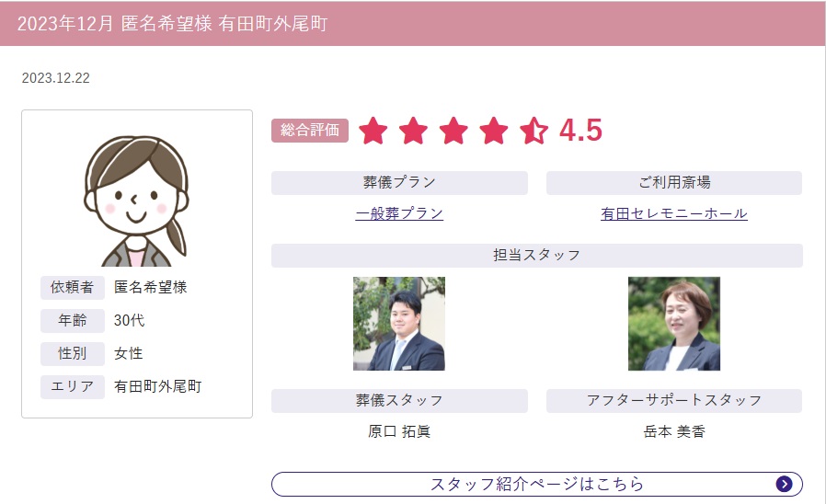Image resolution: width=826 pixels, height=504 pixels.
Task: Click the half-filled fifth star
Action: pos(533,131)
